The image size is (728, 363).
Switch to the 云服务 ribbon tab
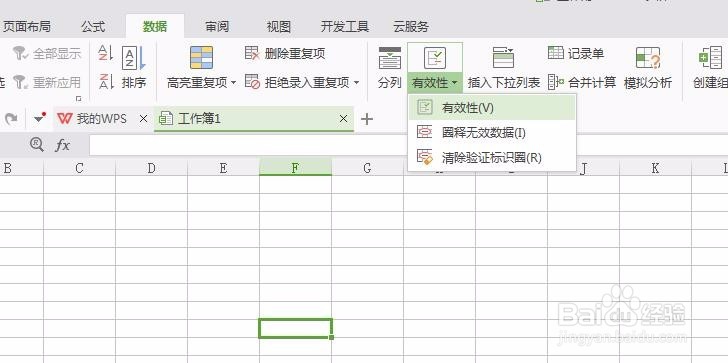(411, 26)
